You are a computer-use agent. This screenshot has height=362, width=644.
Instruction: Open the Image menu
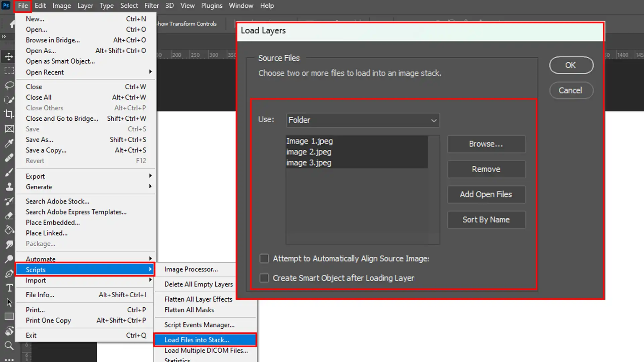tap(62, 6)
